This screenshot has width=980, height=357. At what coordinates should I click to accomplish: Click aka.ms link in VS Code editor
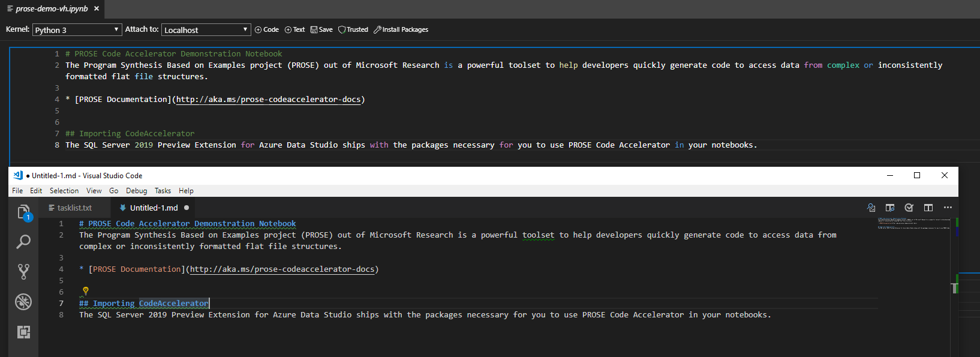[x=282, y=269]
